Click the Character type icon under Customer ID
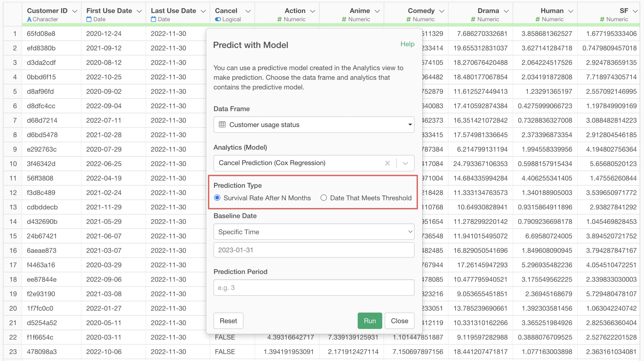This screenshot has height=361, width=644. (x=29, y=19)
